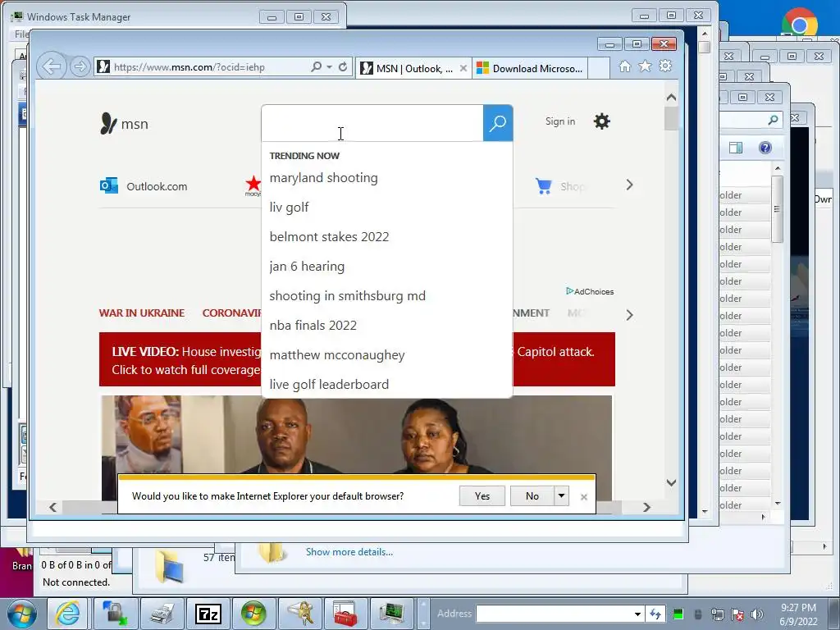
Task: Open the Favorites star icon
Action: [x=645, y=66]
